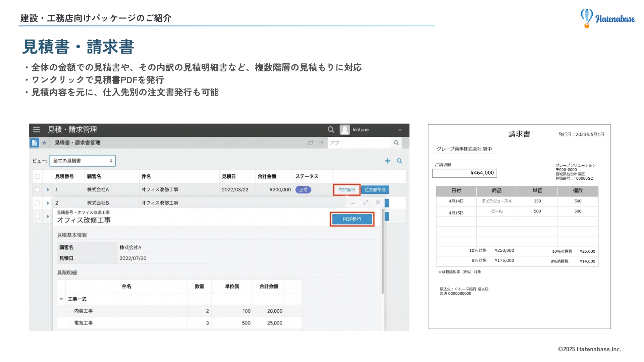Collapse the 工事一式 group in 見積明細
This screenshot has height=362, width=644.
tap(61, 299)
